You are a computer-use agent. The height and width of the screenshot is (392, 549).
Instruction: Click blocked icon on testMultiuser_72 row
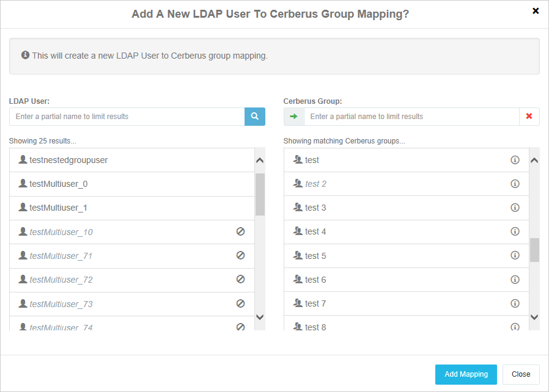pos(240,279)
